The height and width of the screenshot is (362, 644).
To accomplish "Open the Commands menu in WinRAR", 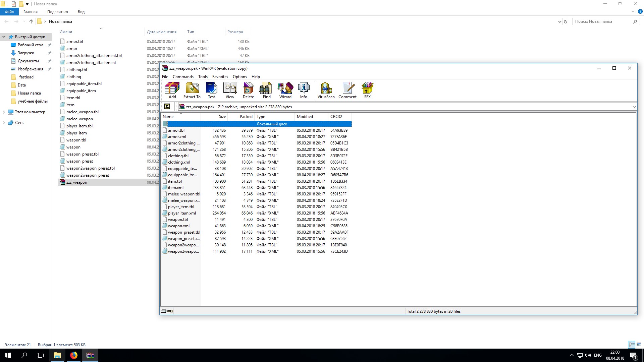I will pos(183,77).
